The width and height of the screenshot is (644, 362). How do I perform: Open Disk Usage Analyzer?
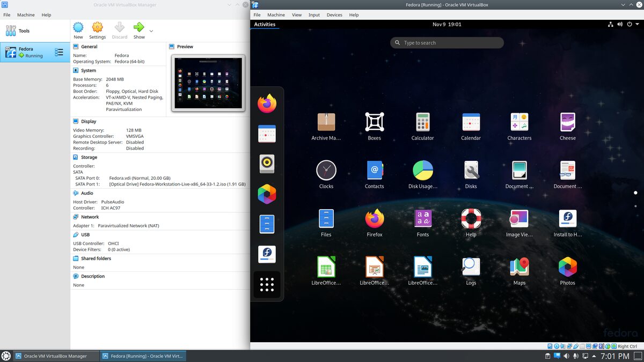click(423, 171)
